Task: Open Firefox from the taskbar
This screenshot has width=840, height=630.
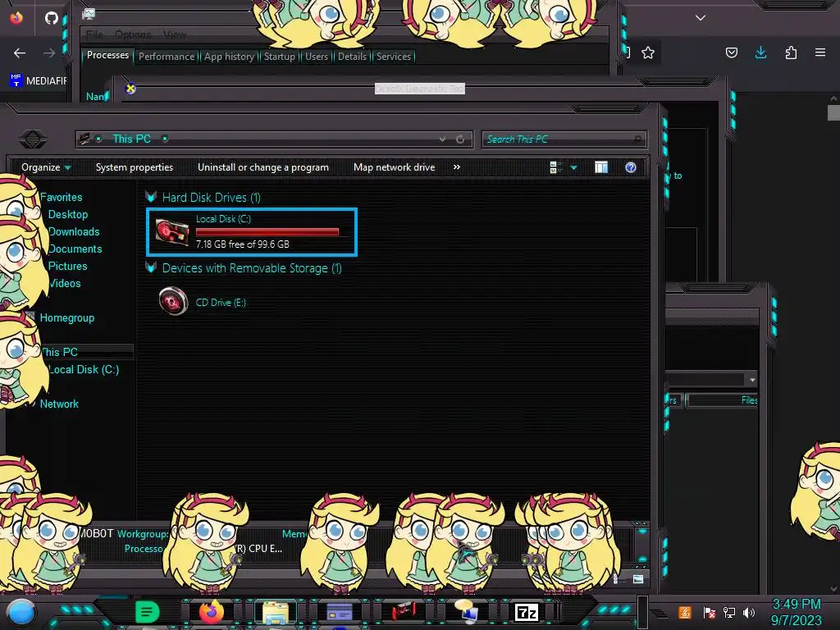Action: [x=211, y=612]
